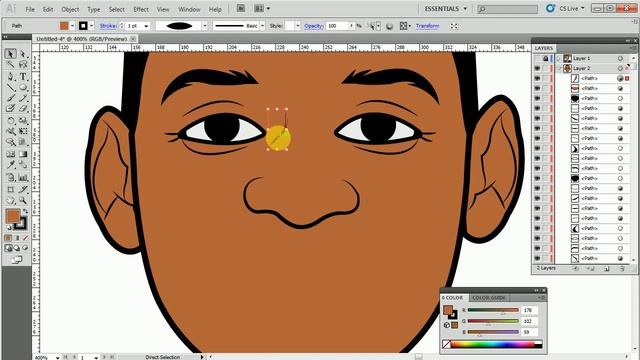640x360 pixels.
Task: Select the Width tool
Action: click(11, 131)
